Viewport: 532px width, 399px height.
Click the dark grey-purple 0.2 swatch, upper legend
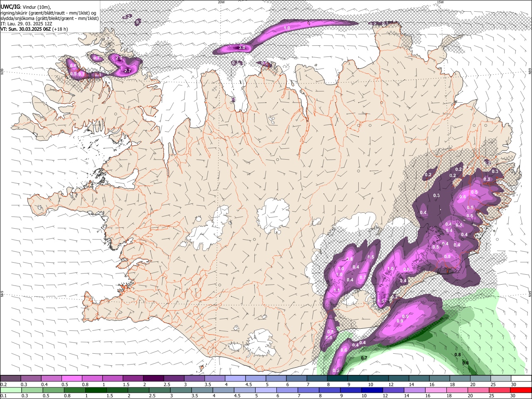pos(10,379)
